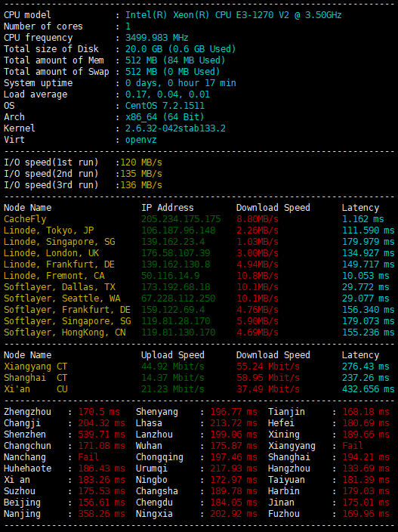
Task: Select the Chengdu ping 184.05 ms
Action: click(233, 503)
